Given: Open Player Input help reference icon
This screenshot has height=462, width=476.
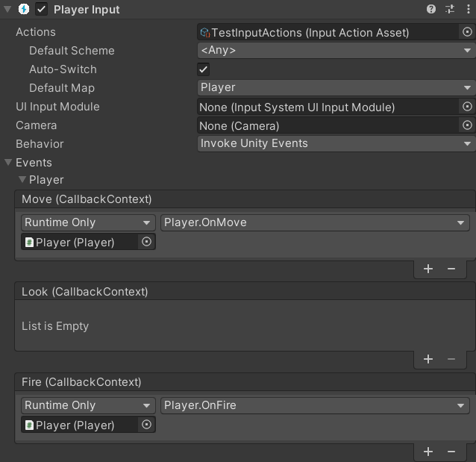Looking at the screenshot, I should [430, 9].
